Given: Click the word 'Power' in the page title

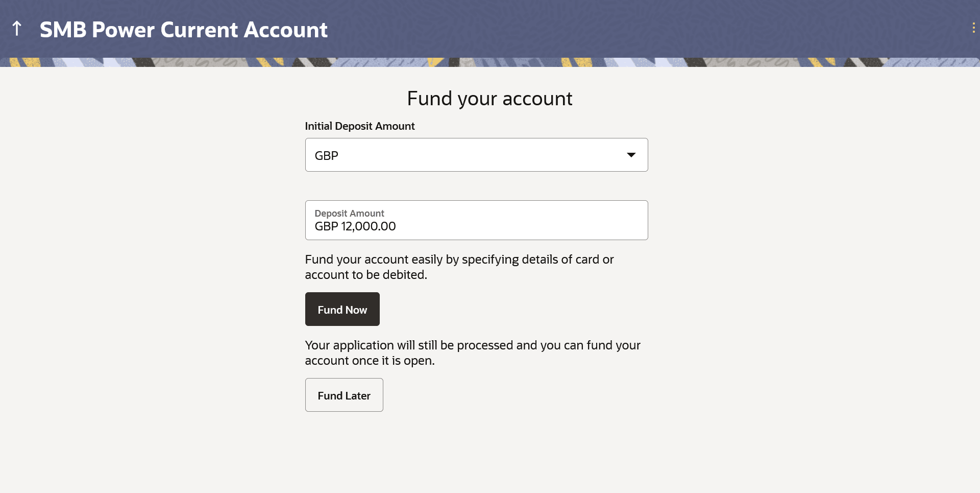Looking at the screenshot, I should coord(123,30).
